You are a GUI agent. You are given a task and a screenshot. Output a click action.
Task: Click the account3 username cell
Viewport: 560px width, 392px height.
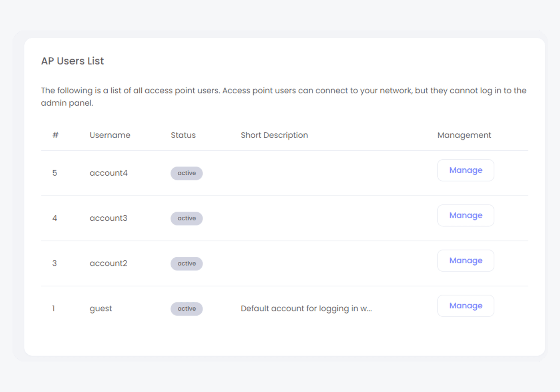point(108,218)
